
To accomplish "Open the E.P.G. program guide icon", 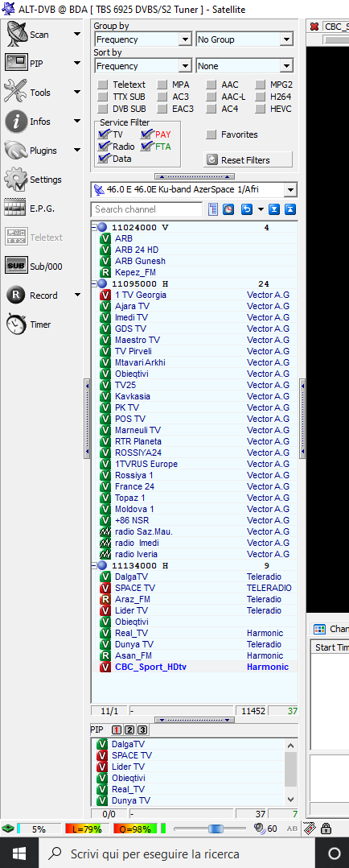I will tap(16, 209).
